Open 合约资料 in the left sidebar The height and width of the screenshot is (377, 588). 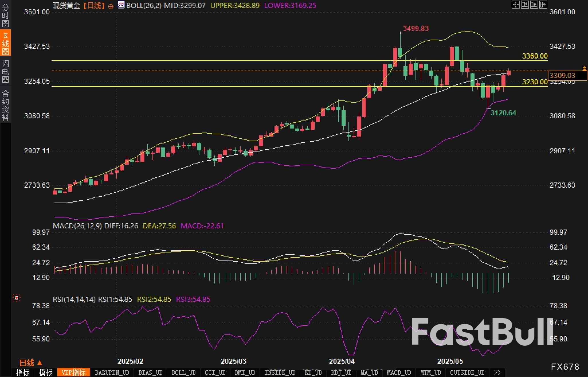(x=5, y=105)
